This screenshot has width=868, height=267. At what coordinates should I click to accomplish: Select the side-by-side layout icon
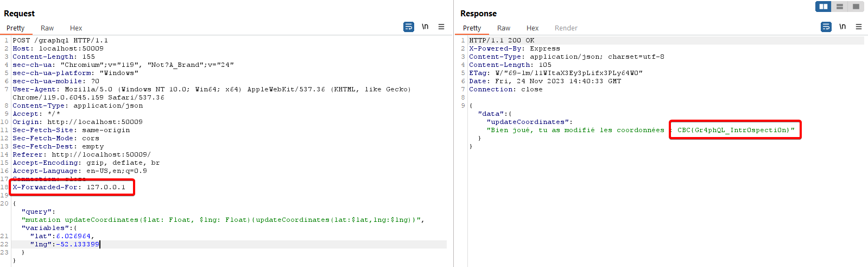click(823, 7)
